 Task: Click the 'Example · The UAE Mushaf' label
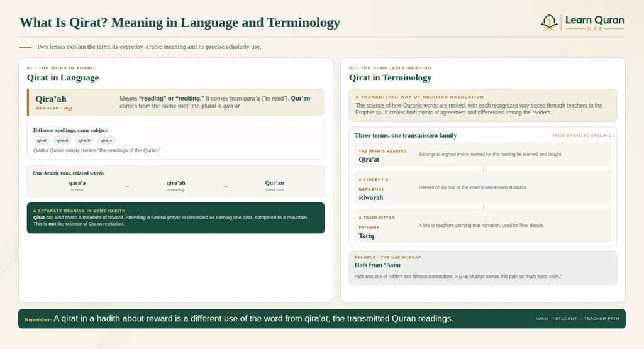point(387,257)
